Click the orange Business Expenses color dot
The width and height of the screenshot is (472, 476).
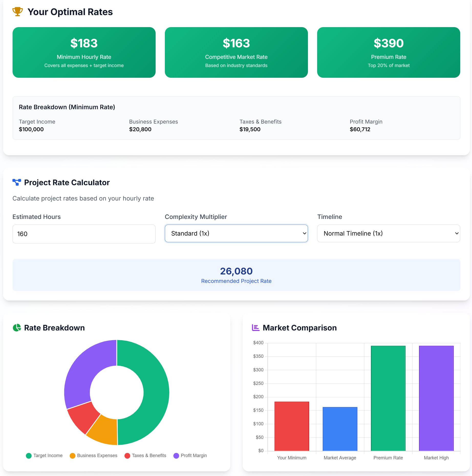73,456
